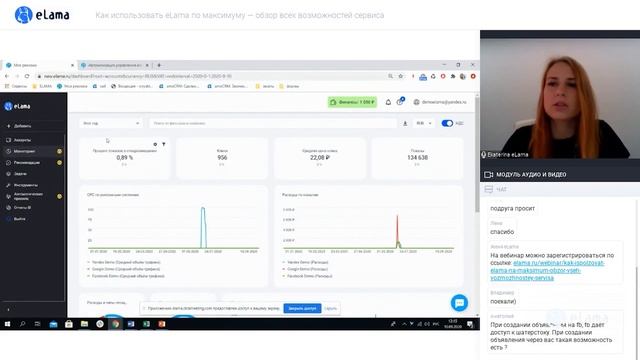Reload the page in the browser
640x360 pixels.
27,76
